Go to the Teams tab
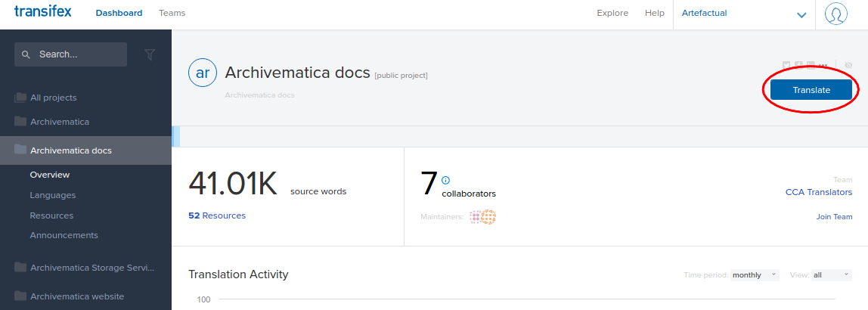Screen dimensions: 868x310 [172, 13]
